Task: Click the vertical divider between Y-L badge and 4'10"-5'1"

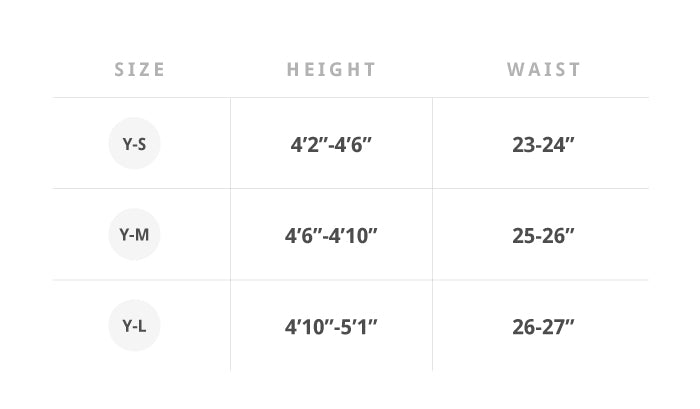Action: point(230,326)
